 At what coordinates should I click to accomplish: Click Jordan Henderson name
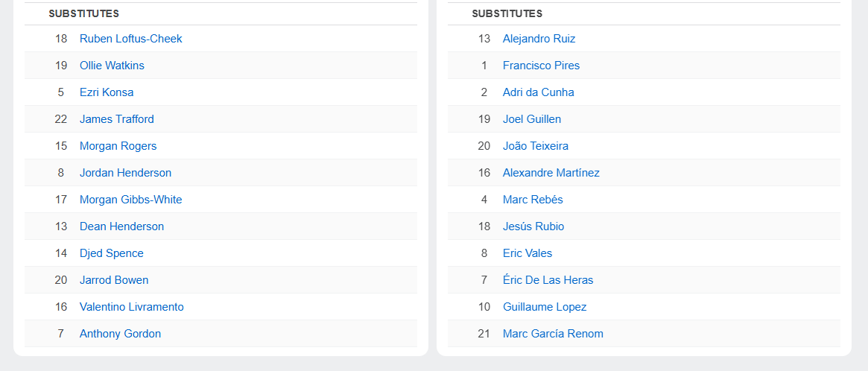point(126,173)
